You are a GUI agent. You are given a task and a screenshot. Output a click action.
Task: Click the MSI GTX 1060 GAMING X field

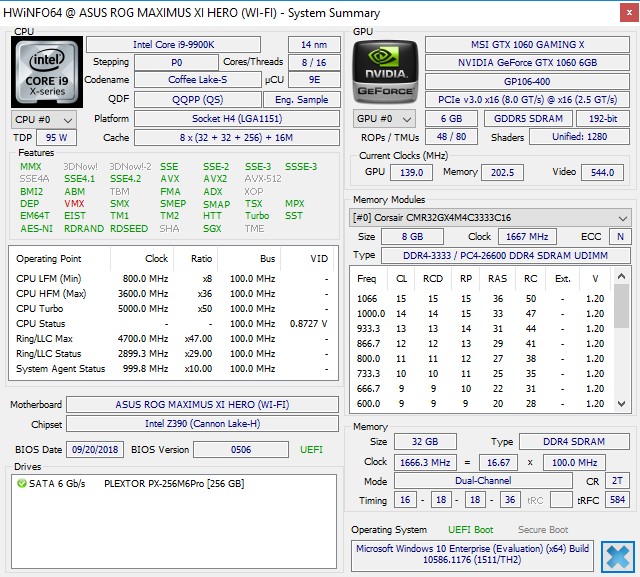(x=527, y=44)
